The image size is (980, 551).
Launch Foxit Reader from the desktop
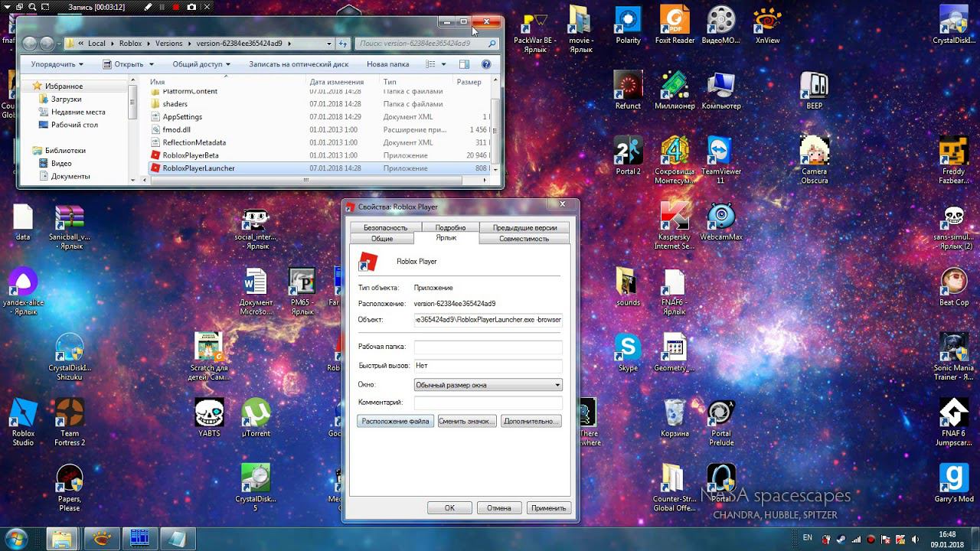coord(675,24)
